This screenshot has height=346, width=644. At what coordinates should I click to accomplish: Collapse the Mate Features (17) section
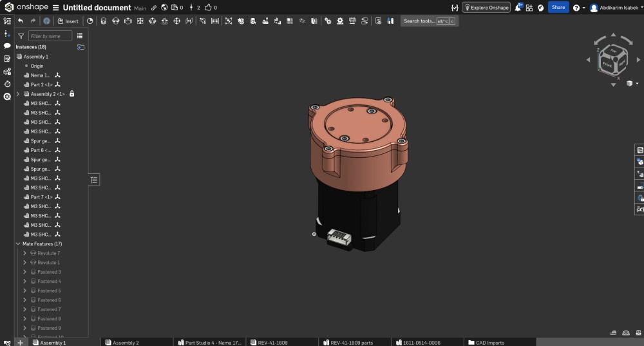(x=18, y=244)
